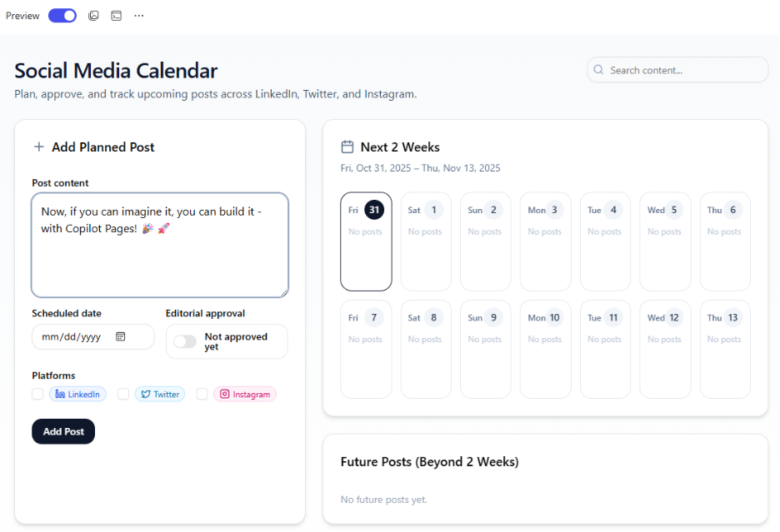Select the Mon 3 day card
This screenshot has height=532, width=780.
tap(545, 241)
